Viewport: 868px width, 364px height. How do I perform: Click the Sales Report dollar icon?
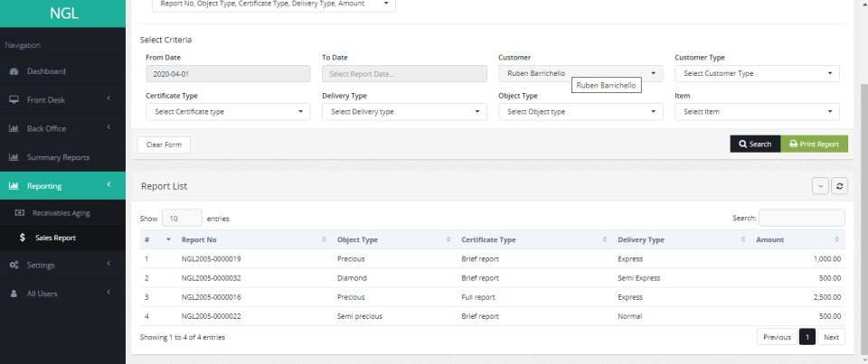pos(22,238)
